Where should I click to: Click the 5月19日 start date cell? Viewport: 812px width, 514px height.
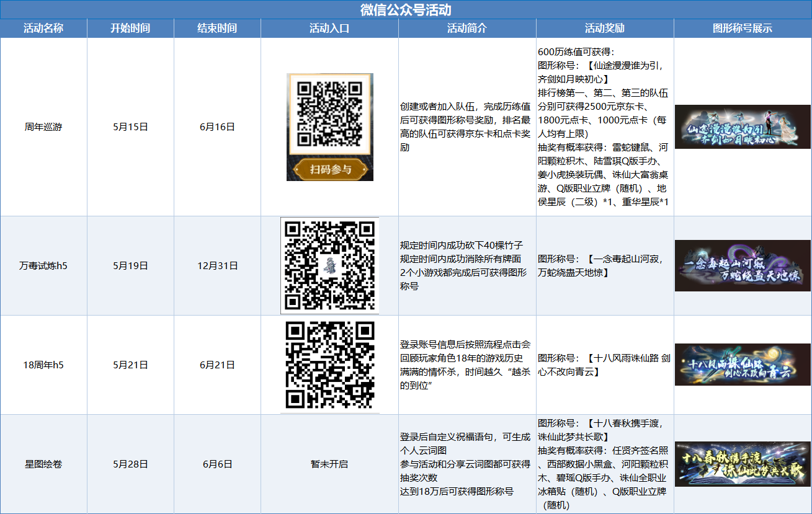coord(130,265)
